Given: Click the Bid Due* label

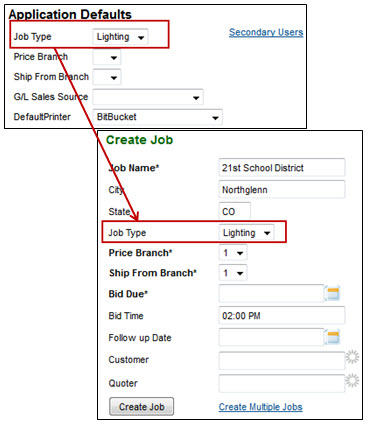Looking at the screenshot, I should tap(128, 294).
